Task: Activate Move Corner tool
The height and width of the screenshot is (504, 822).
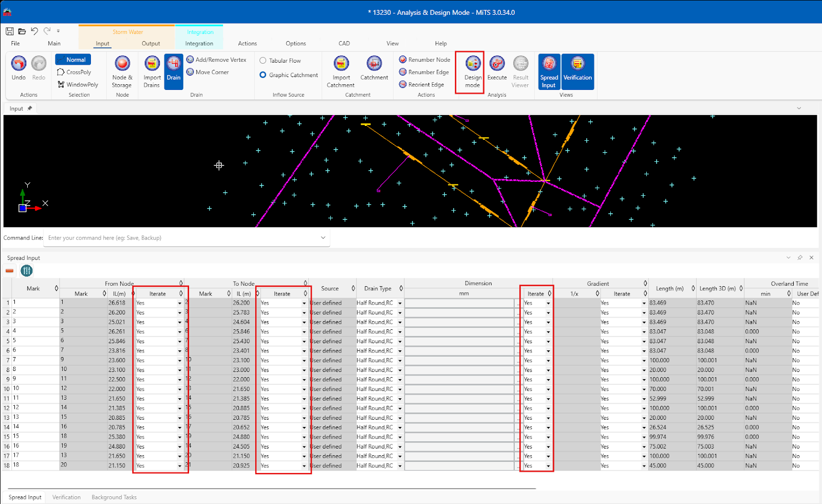Action: click(x=208, y=72)
